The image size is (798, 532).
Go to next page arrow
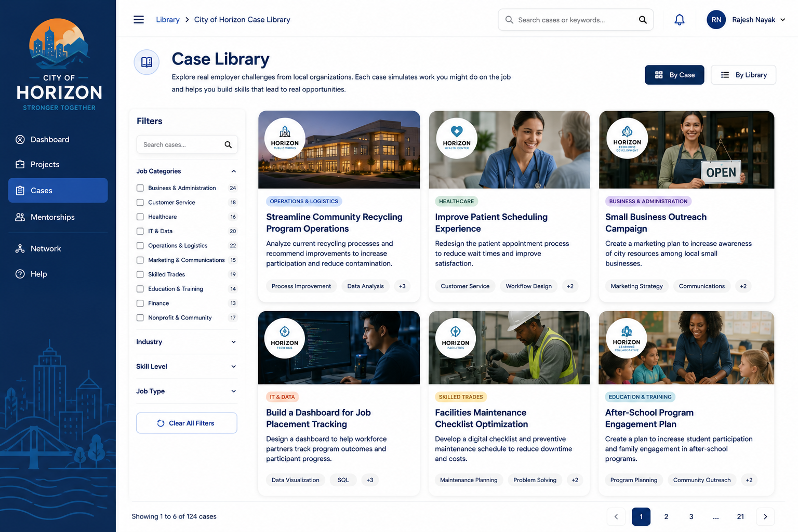click(765, 516)
